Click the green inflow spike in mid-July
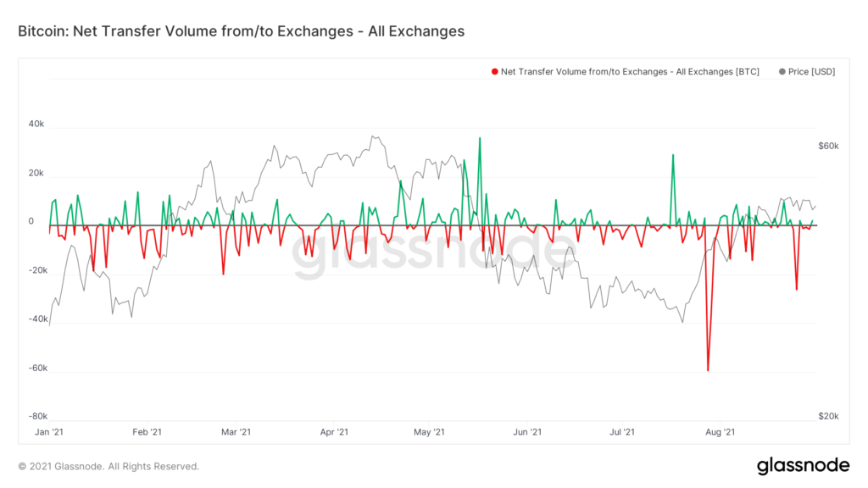 (672, 156)
